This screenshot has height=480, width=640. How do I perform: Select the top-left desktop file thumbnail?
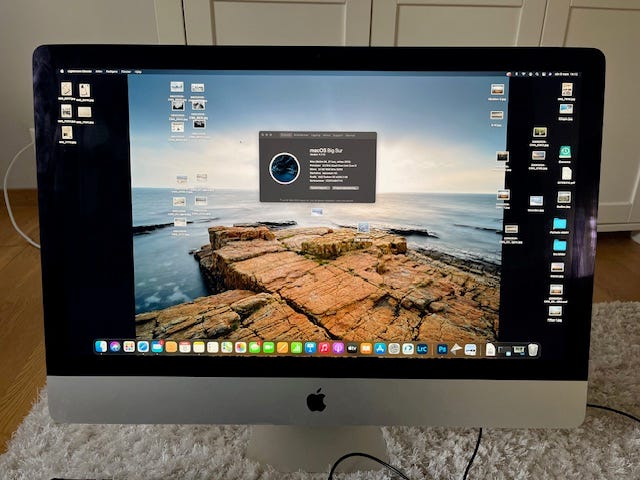click(x=66, y=89)
